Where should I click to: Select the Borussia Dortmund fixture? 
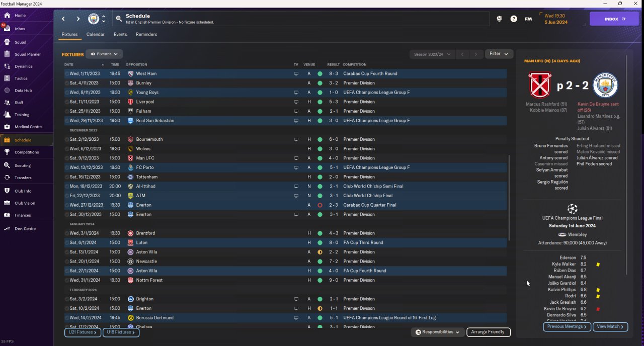point(285,318)
